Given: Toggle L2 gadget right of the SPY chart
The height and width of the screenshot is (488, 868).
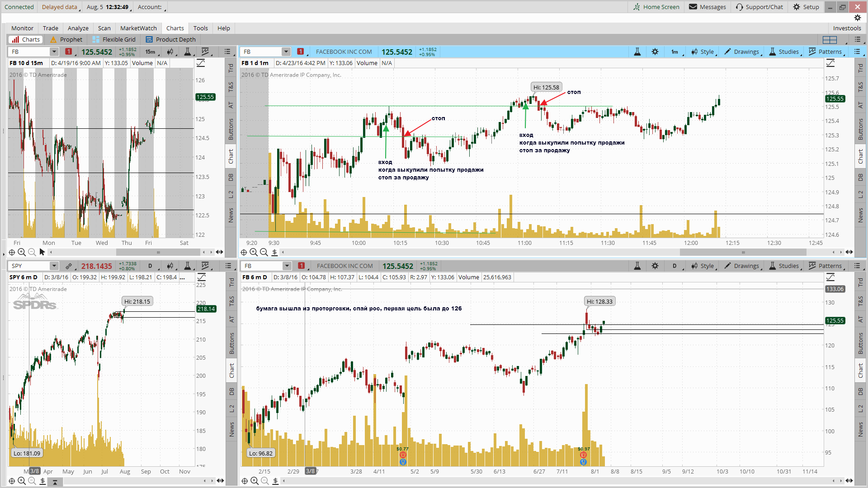Looking at the screenshot, I should click(x=232, y=408).
